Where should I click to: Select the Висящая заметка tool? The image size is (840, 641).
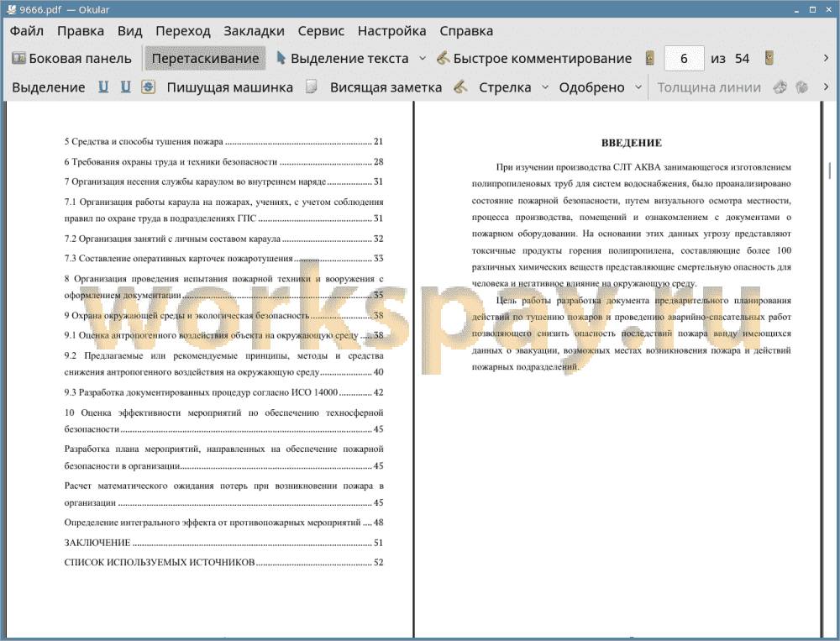point(386,87)
